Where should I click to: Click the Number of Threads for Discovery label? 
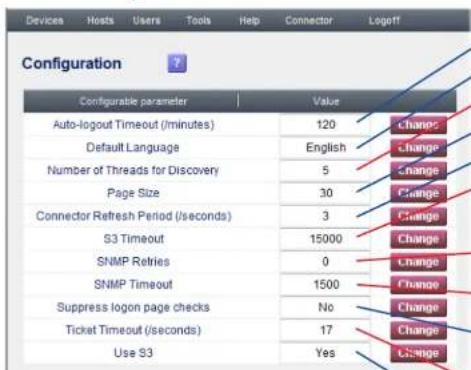(x=133, y=170)
